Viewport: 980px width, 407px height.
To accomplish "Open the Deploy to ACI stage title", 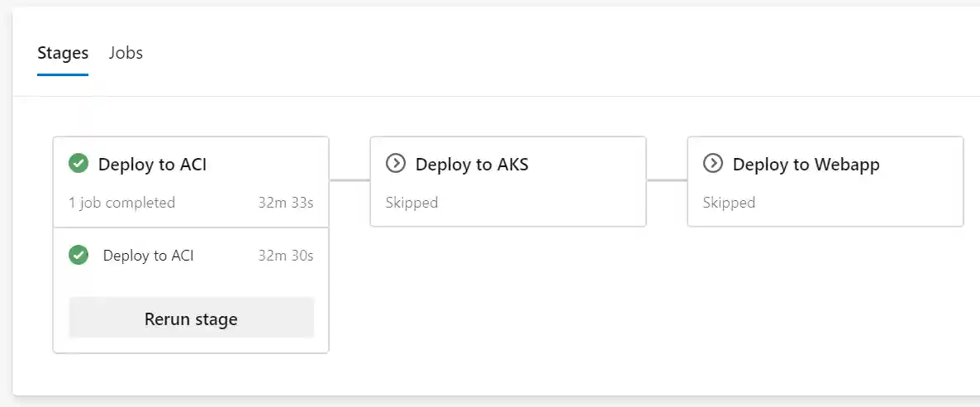I will (152, 165).
